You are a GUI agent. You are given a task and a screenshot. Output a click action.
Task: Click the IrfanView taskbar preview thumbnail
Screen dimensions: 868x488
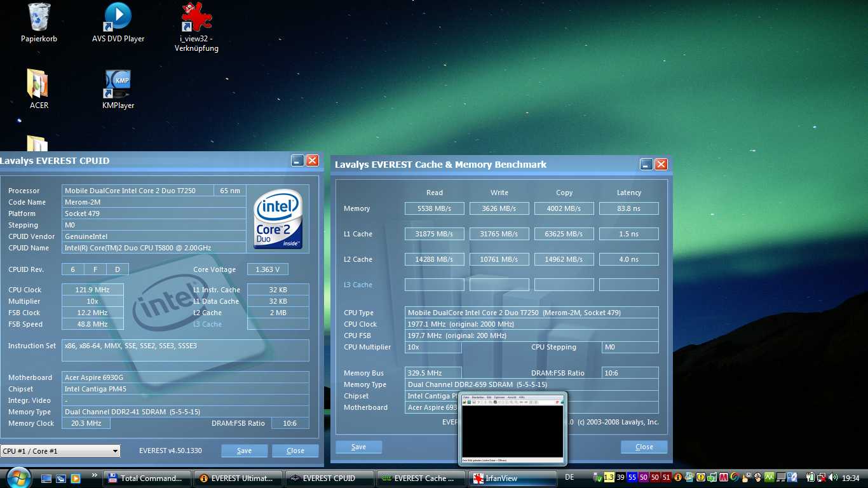(x=513, y=428)
